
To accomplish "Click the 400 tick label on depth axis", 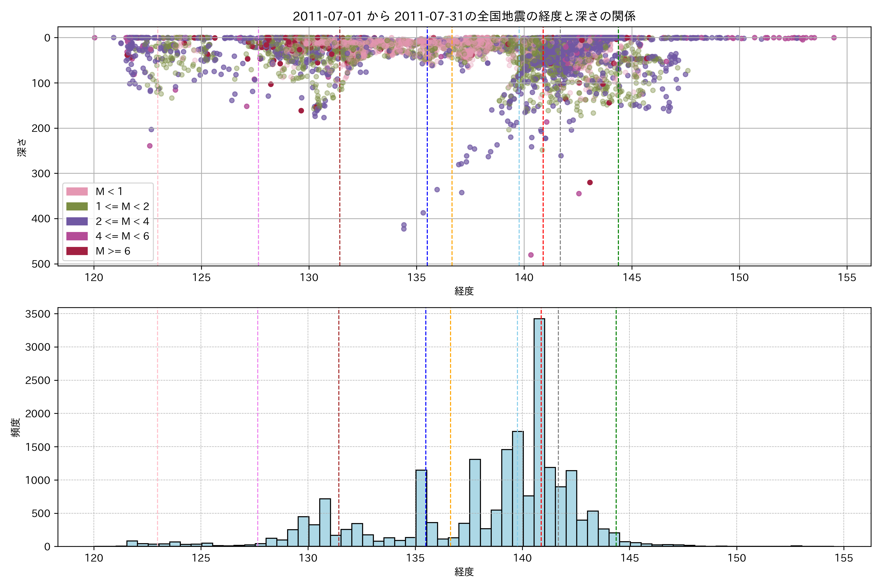I will coord(41,219).
